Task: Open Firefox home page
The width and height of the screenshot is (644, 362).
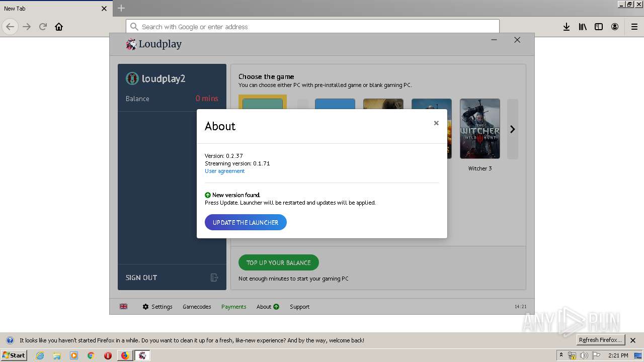Action: pyautogui.click(x=59, y=27)
